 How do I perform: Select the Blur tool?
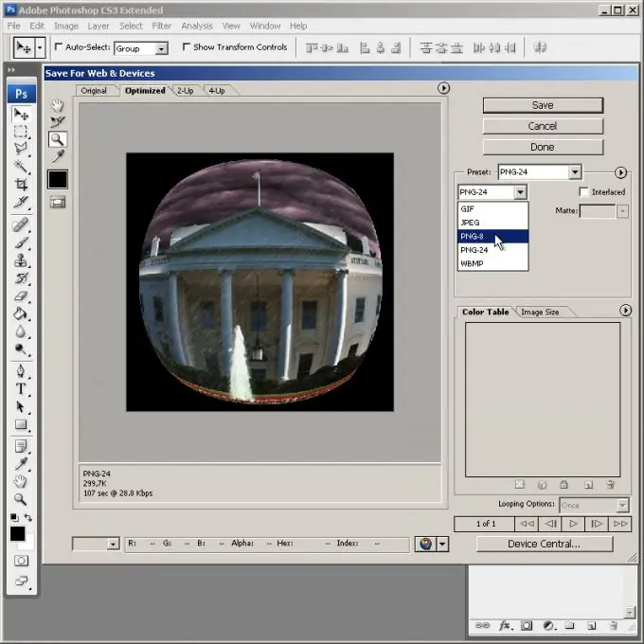click(21, 331)
